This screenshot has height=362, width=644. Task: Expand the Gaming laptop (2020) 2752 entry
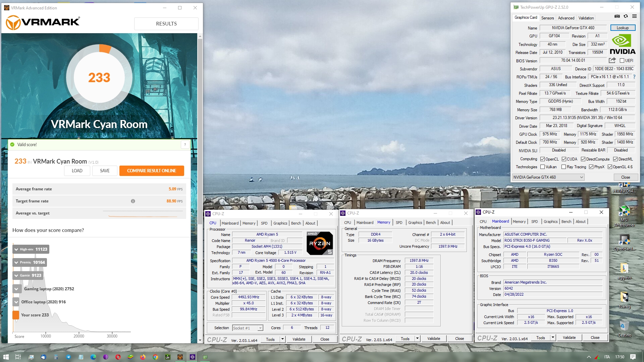point(16,289)
